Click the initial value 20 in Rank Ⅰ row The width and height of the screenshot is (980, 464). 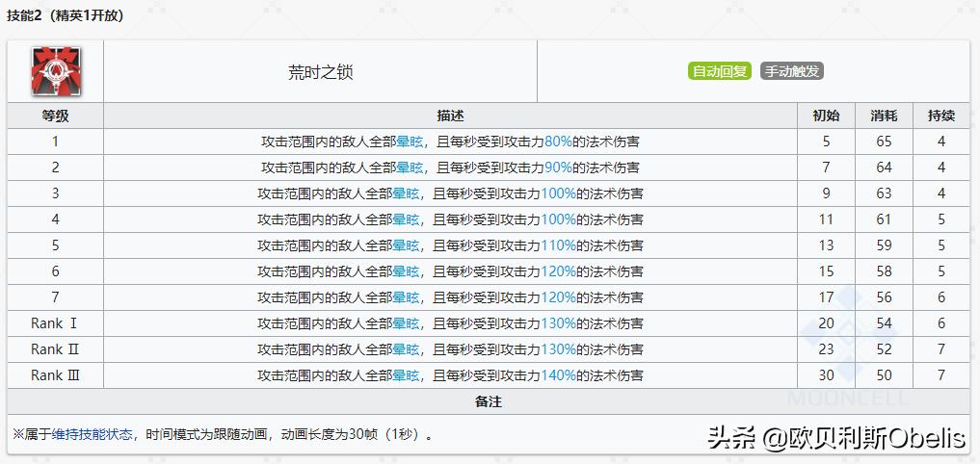point(826,323)
